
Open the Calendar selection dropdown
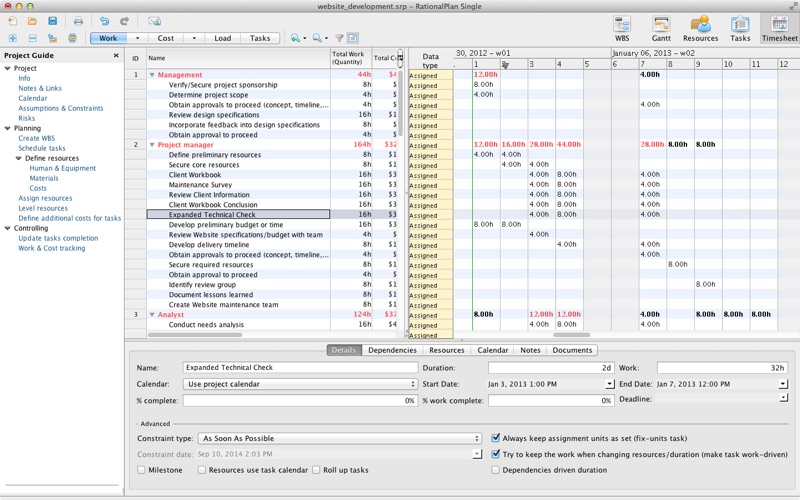(301, 384)
